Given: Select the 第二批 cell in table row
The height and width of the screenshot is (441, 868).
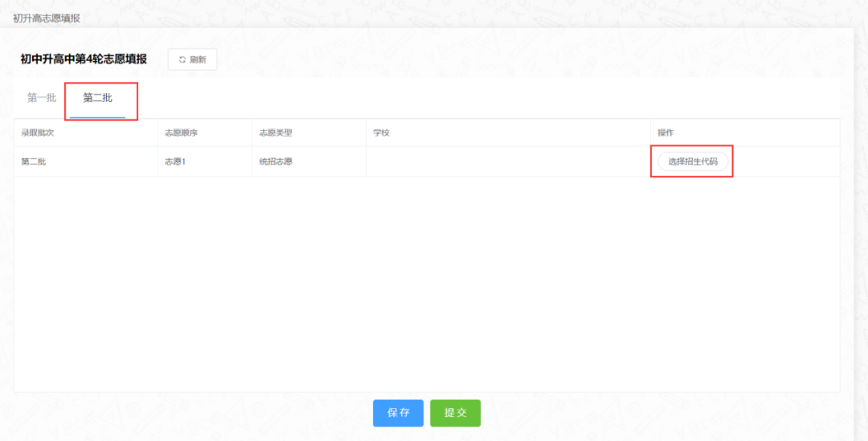Looking at the screenshot, I should click(x=34, y=161).
